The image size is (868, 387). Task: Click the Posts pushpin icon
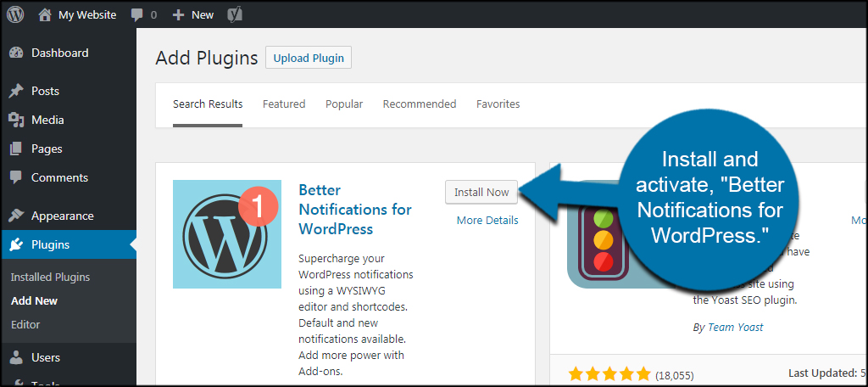coord(17,91)
